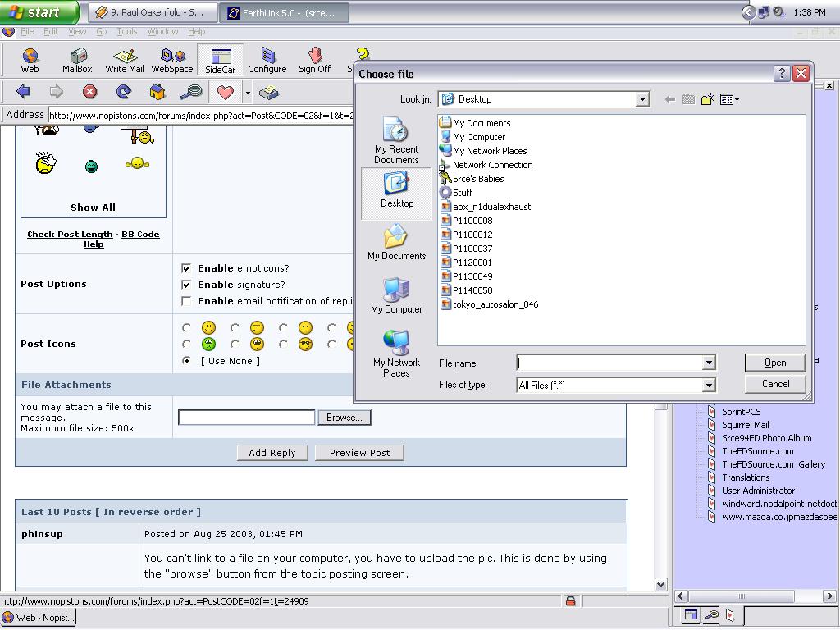
Task: Click the Cancel button in Choose file
Action: [x=774, y=384]
